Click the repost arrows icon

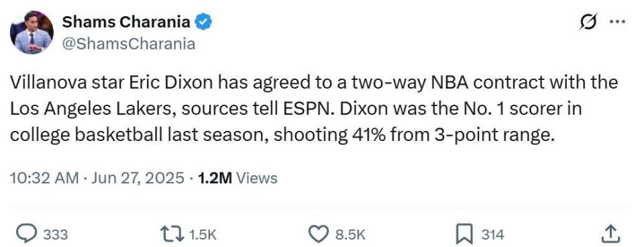173,234
